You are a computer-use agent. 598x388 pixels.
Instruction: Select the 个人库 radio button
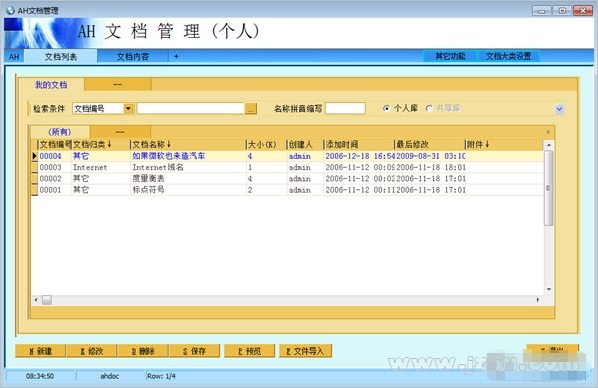click(386, 108)
